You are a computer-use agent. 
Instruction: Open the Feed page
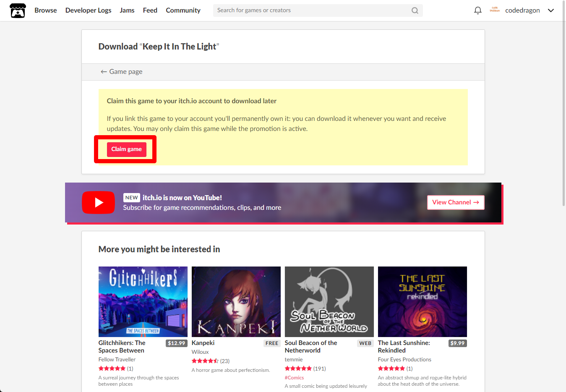pos(150,10)
